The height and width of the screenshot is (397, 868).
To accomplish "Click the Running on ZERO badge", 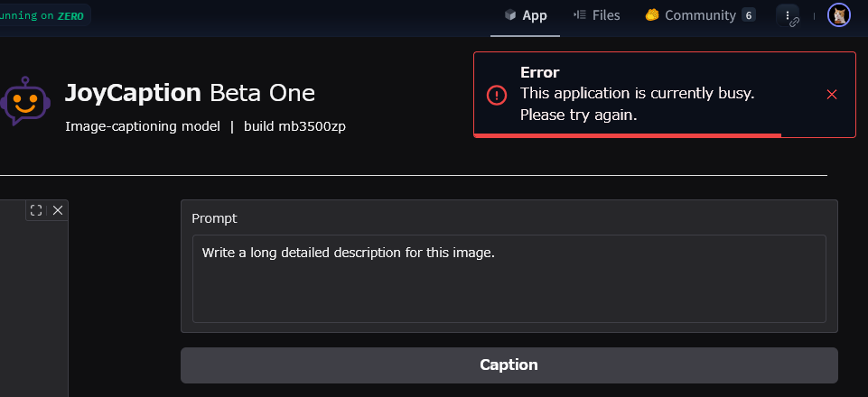I will 43,15.
